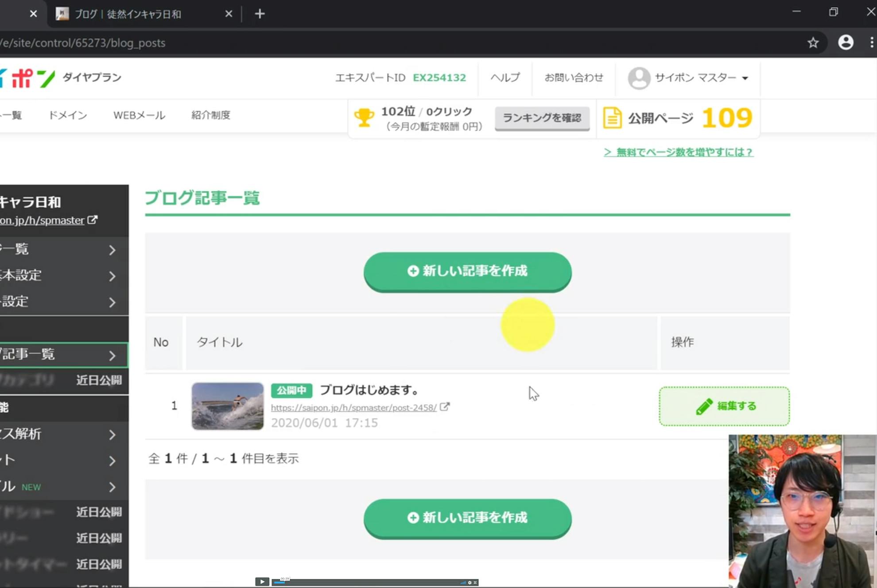Click the address bar URL

(x=83, y=43)
